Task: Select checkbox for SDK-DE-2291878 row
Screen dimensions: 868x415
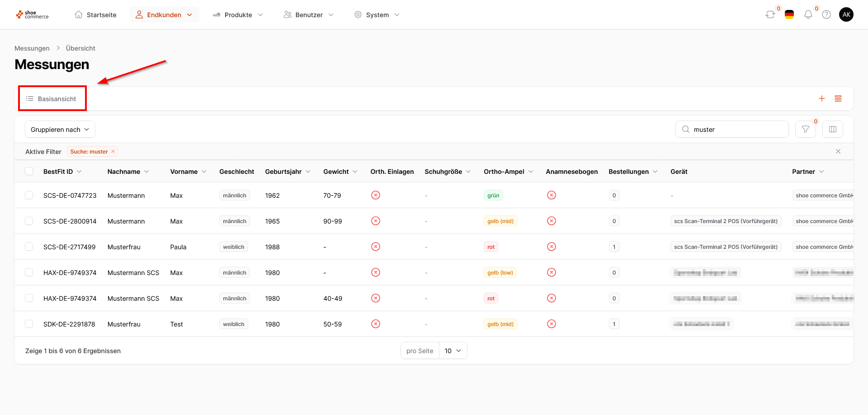Action: point(29,324)
